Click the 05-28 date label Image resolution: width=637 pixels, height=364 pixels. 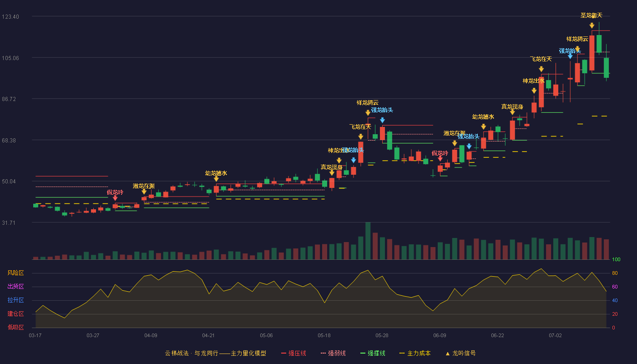pyautogui.click(x=382, y=335)
